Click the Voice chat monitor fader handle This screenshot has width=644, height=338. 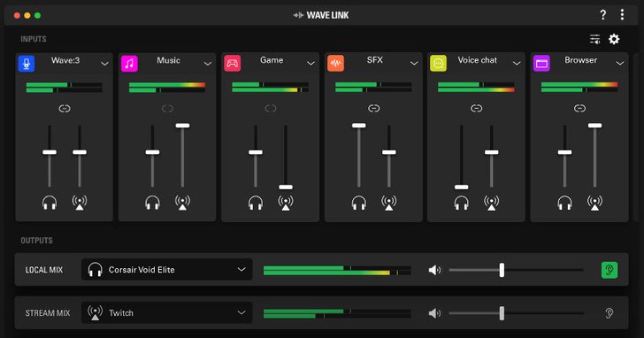click(461, 188)
